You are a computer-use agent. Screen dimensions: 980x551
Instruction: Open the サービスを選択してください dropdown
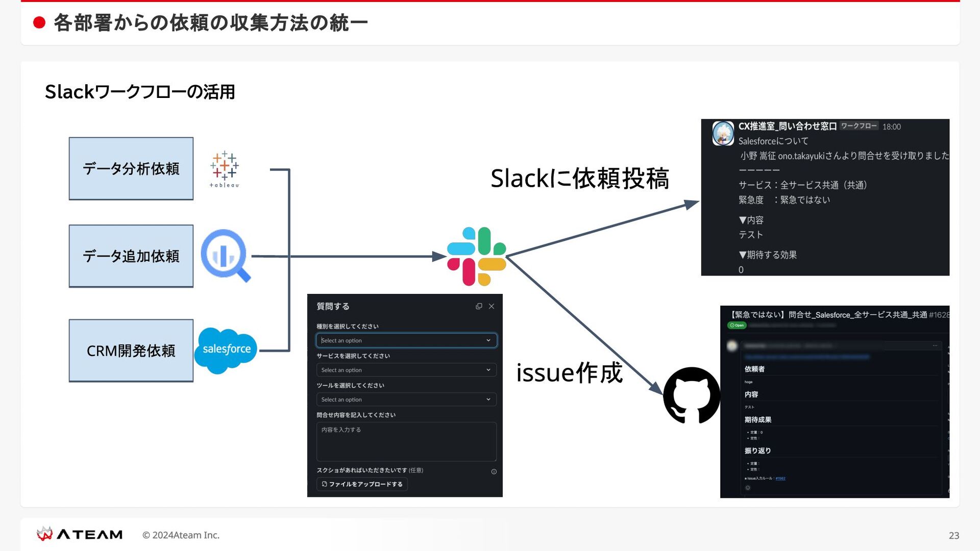[406, 370]
